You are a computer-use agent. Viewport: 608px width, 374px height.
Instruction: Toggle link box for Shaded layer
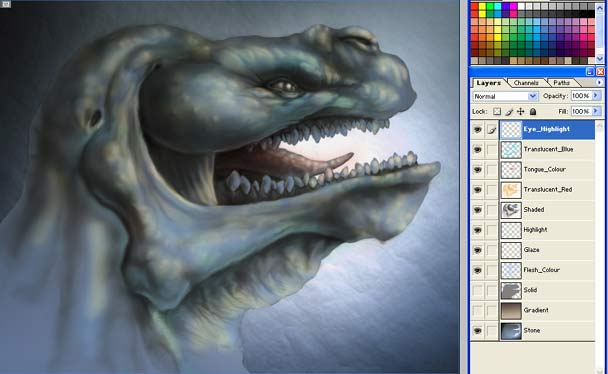[x=492, y=210]
